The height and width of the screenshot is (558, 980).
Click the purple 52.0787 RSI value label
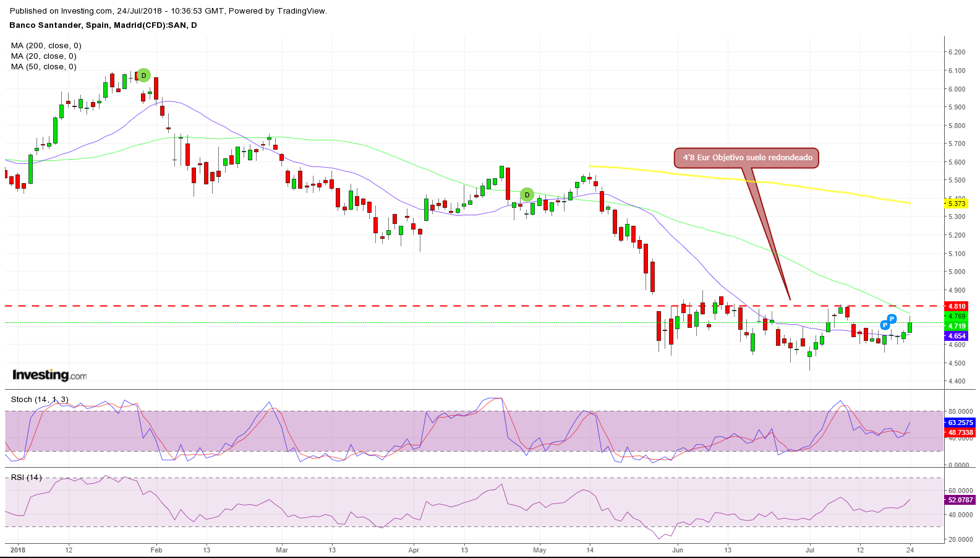[960, 500]
